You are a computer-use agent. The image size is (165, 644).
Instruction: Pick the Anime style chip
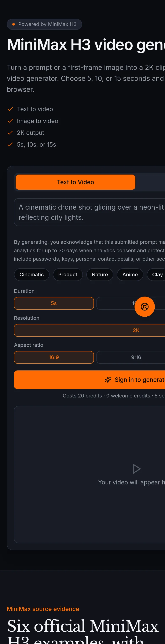(130, 274)
